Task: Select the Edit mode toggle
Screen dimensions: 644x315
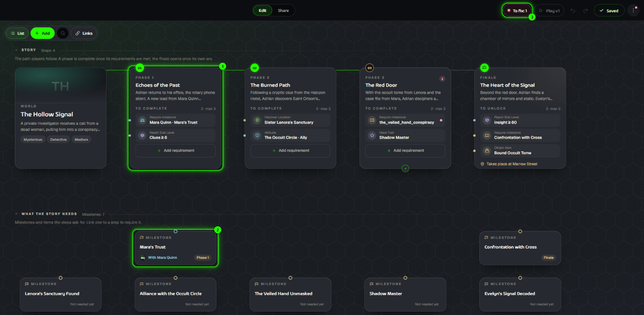Action: pos(262,11)
